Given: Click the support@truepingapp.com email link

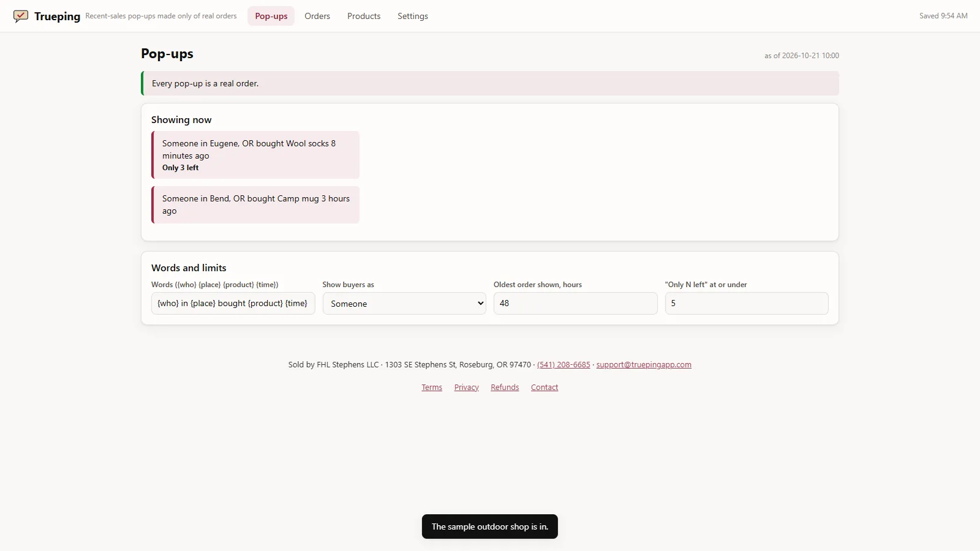Looking at the screenshot, I should 644,365.
